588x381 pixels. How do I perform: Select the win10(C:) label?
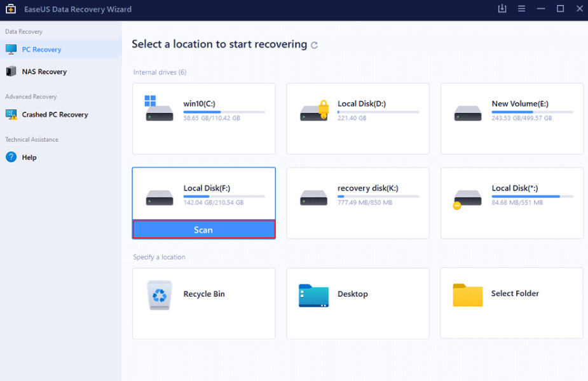(x=199, y=104)
